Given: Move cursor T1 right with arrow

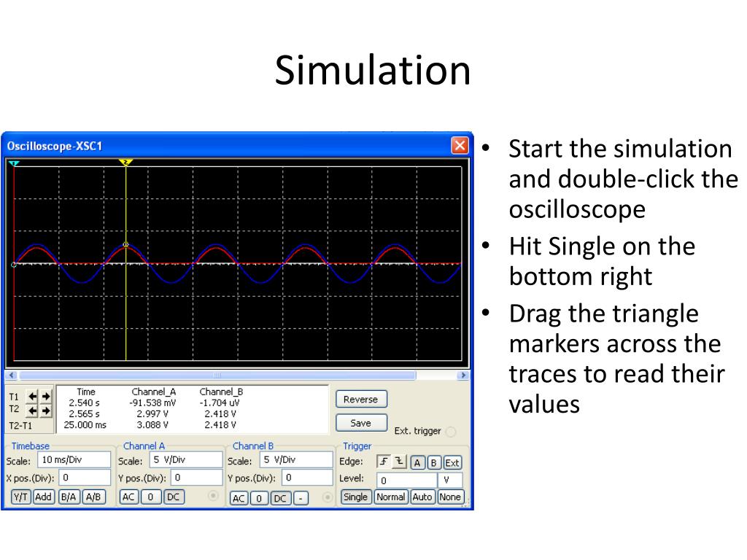Looking at the screenshot, I should pos(46,396).
